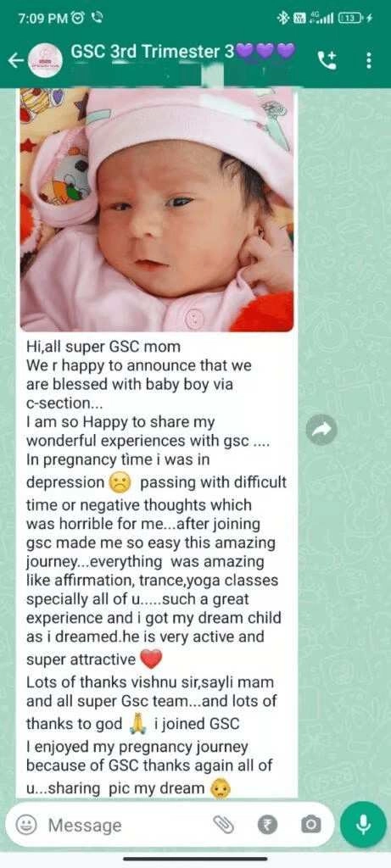Tap the green microphone voice button
The width and height of the screenshot is (391, 868).
[363, 826]
